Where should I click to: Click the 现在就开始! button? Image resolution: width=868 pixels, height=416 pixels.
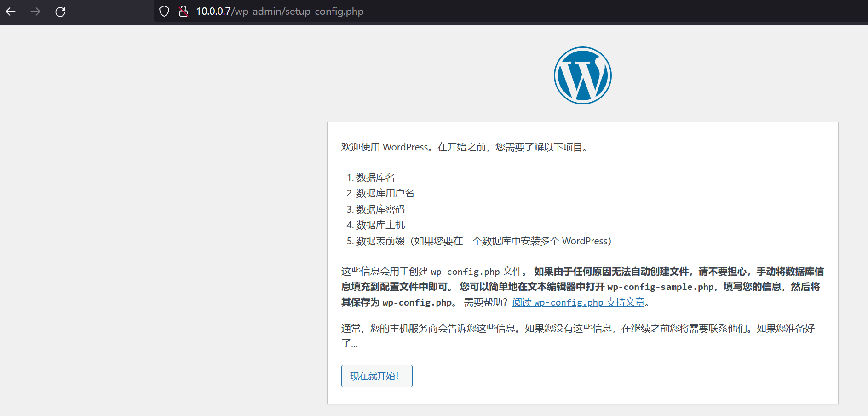[377, 376]
